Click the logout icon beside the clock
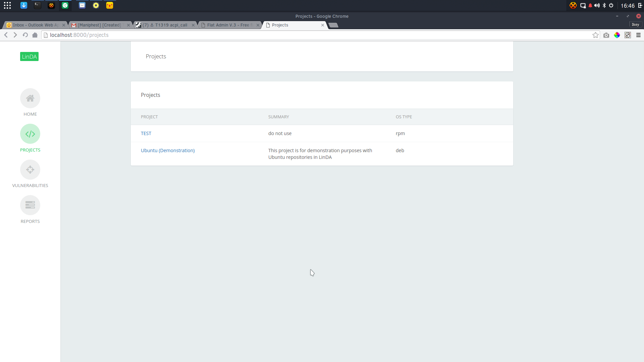This screenshot has height=362, width=644. pos(640,5)
